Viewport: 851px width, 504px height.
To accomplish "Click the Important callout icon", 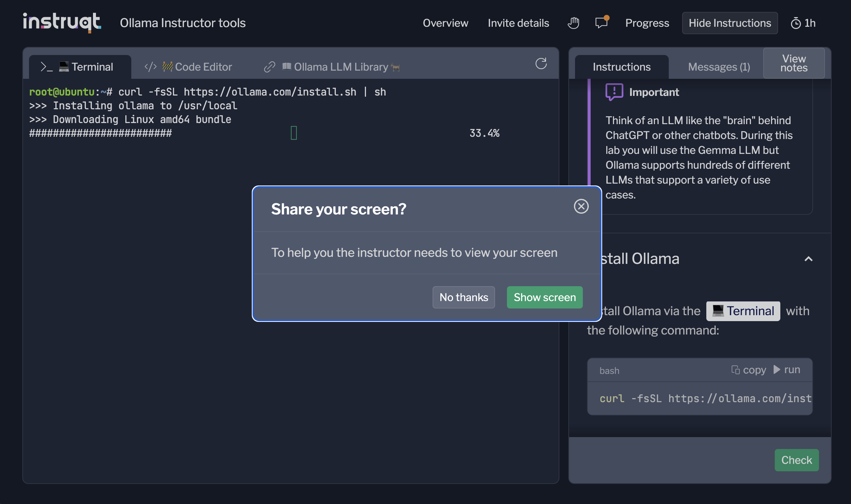I will (x=614, y=92).
